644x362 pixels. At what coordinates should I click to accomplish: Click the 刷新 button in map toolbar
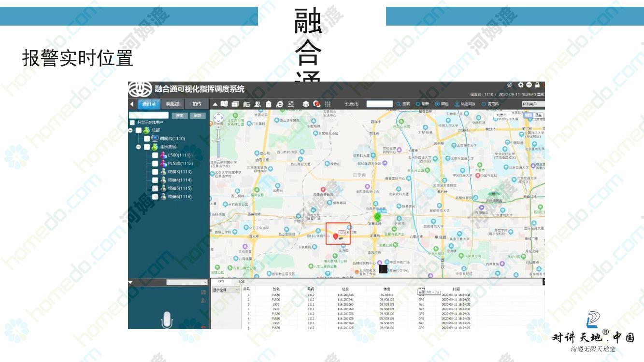point(423,104)
